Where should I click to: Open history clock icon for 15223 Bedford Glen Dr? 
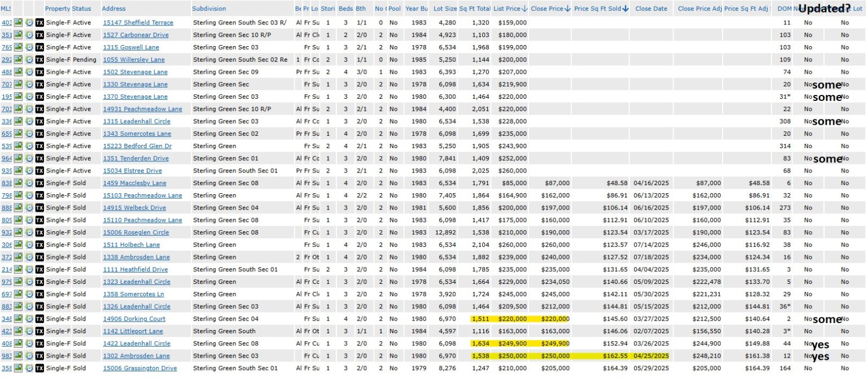[29, 146]
